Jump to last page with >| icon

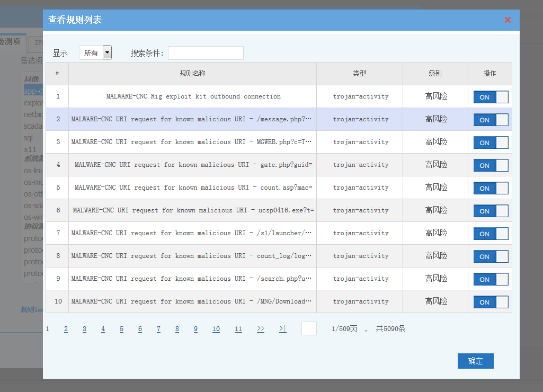click(x=282, y=329)
